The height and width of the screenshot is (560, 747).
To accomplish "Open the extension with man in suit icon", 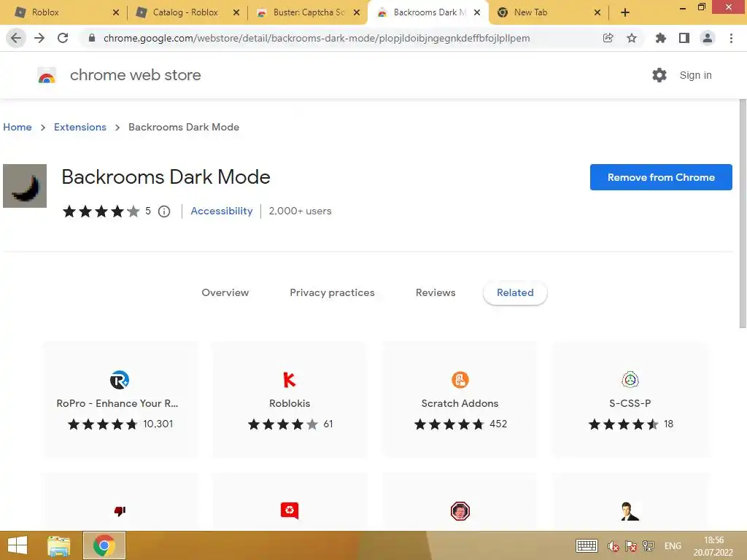I will click(x=630, y=511).
